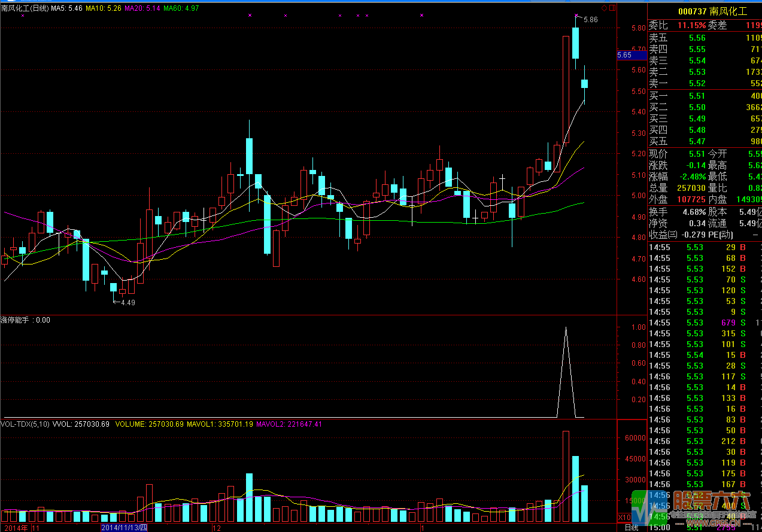Click the 南风化工(日线) chart title
The height and width of the screenshot is (532, 762).
point(25,8)
